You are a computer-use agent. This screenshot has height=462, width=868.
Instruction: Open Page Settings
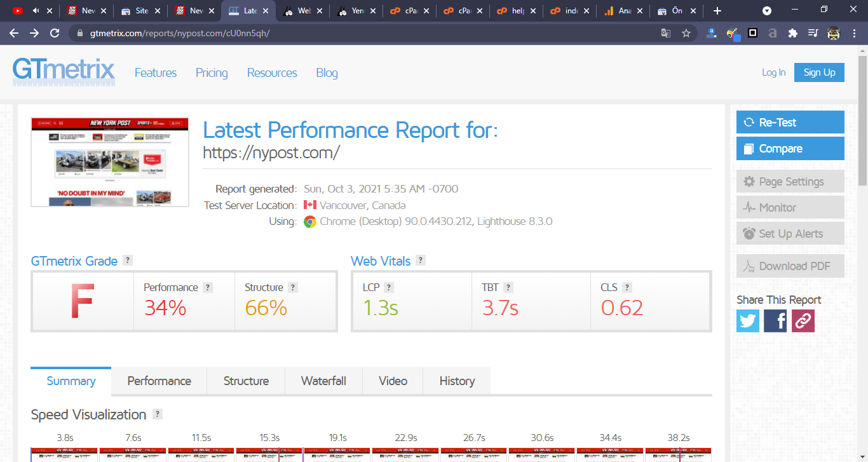point(790,181)
